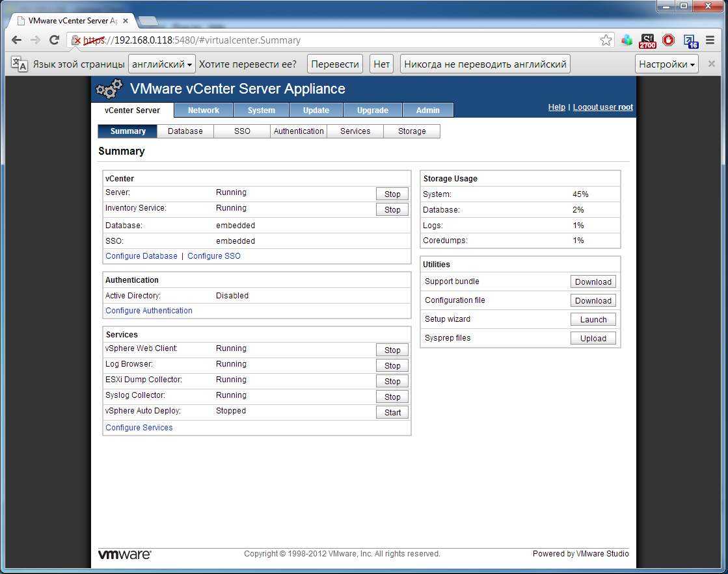Stop the vSphere Web Client service
Viewport: 728px width, 574px height.
(x=392, y=350)
